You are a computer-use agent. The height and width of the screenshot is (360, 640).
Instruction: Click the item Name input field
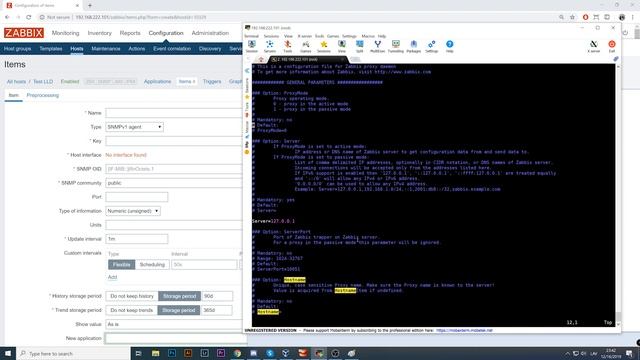(173, 113)
